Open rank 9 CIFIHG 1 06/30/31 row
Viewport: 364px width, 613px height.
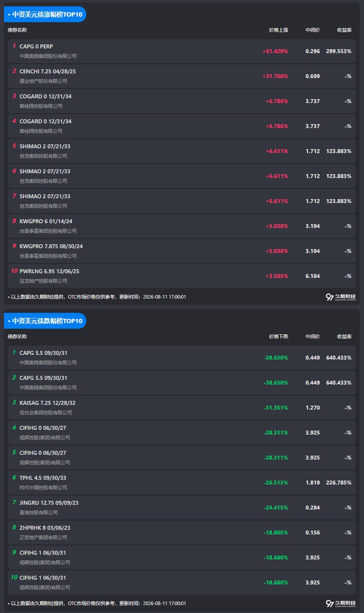pos(182,557)
